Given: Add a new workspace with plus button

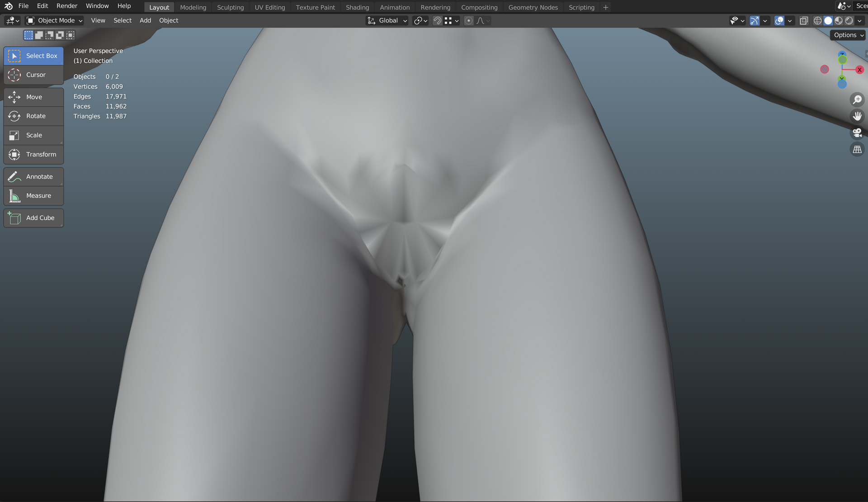Looking at the screenshot, I should (x=605, y=8).
